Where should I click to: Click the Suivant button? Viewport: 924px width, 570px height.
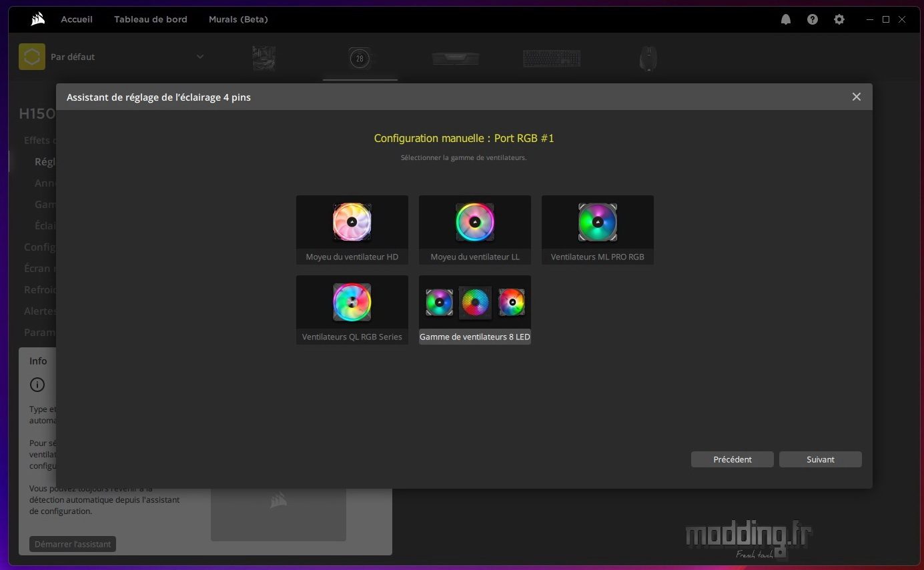(x=821, y=459)
